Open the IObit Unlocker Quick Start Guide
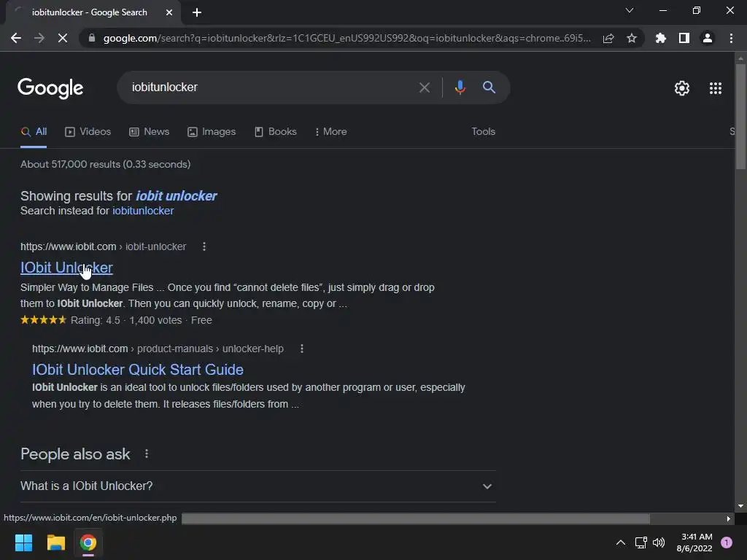This screenshot has height=560, width=747. [138, 370]
